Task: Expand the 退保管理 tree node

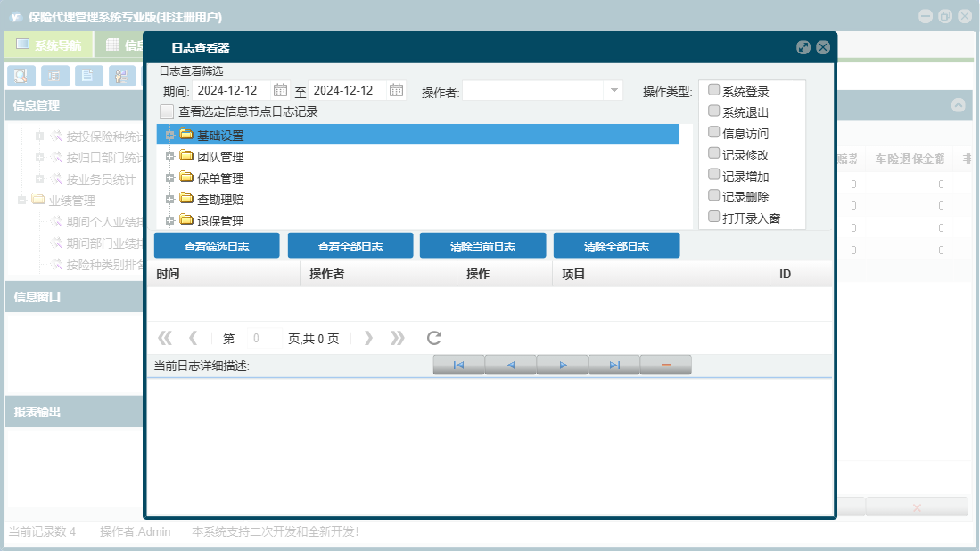Action: (169, 220)
